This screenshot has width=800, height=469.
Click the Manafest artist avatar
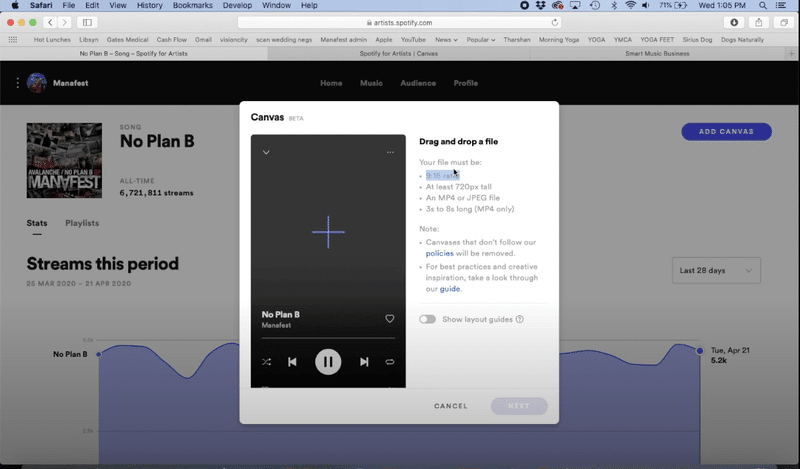tap(36, 83)
